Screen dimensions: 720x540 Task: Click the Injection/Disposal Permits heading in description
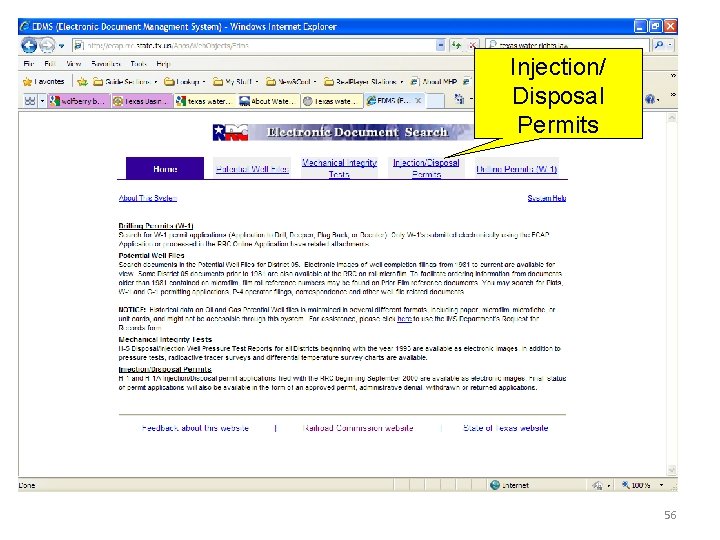pyautogui.click(x=165, y=369)
